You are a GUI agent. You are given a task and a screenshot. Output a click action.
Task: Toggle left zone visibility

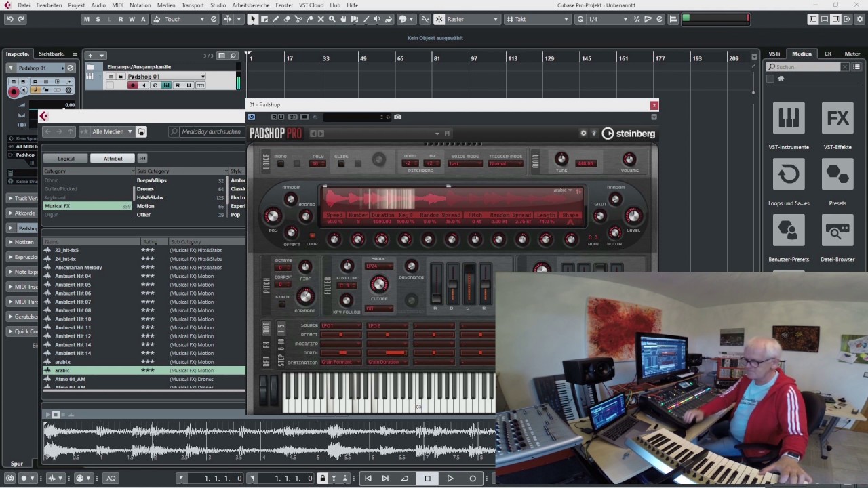pyautogui.click(x=813, y=19)
